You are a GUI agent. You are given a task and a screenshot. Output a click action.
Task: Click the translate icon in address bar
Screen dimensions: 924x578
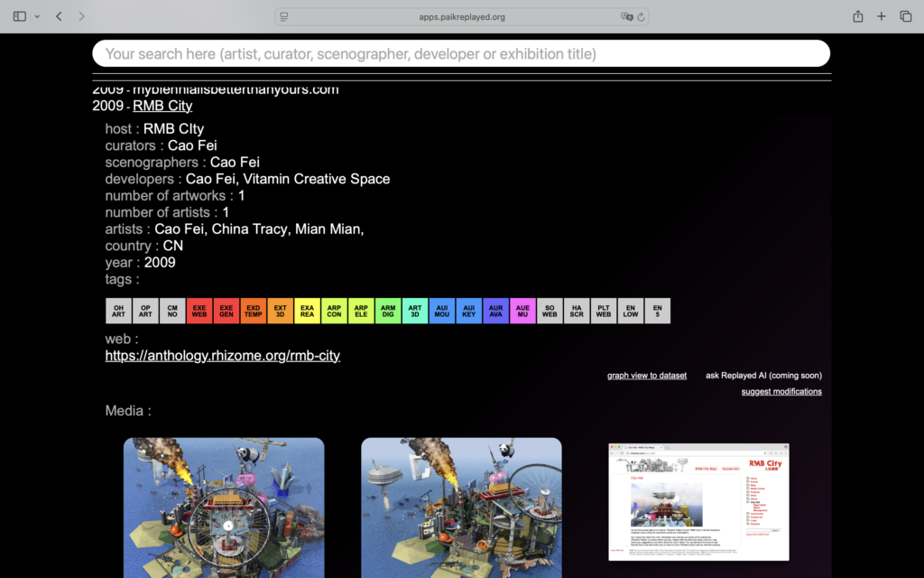click(x=626, y=16)
